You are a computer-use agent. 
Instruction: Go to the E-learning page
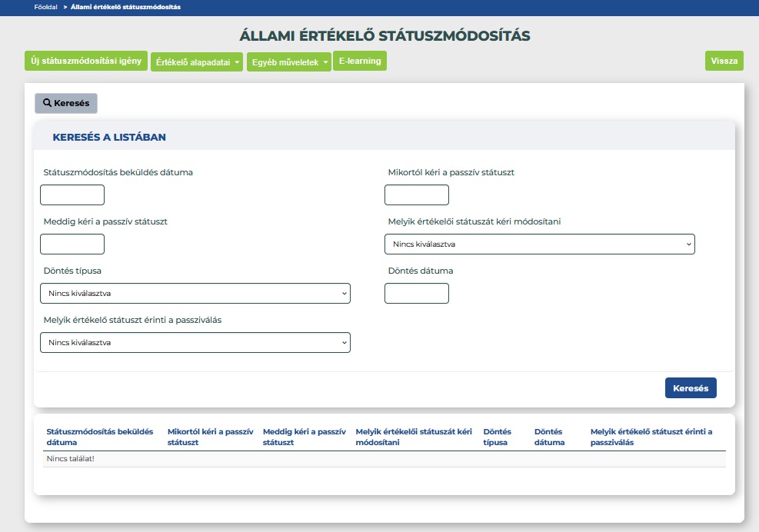tap(360, 61)
